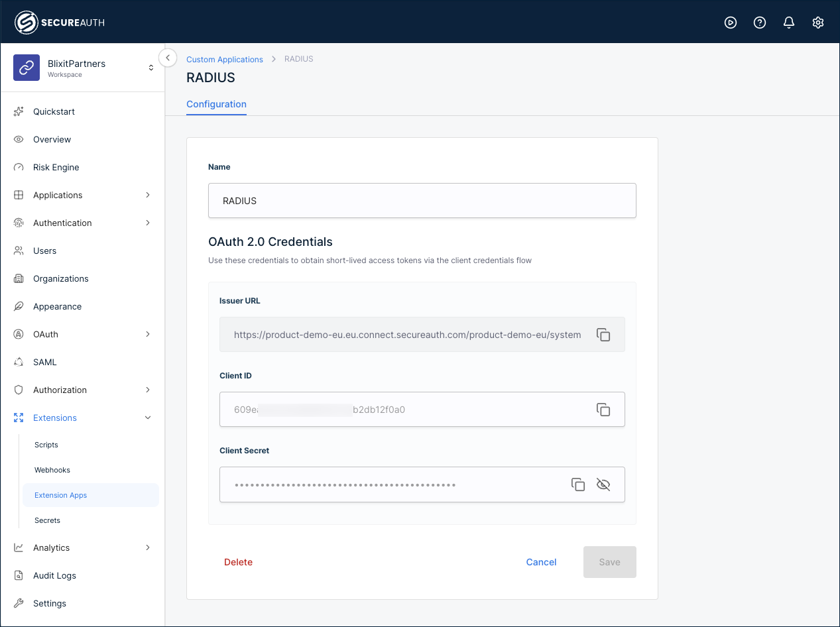Collapse the Extensions submenu chevron
Image resolution: width=840 pixels, height=627 pixels.
coord(148,418)
